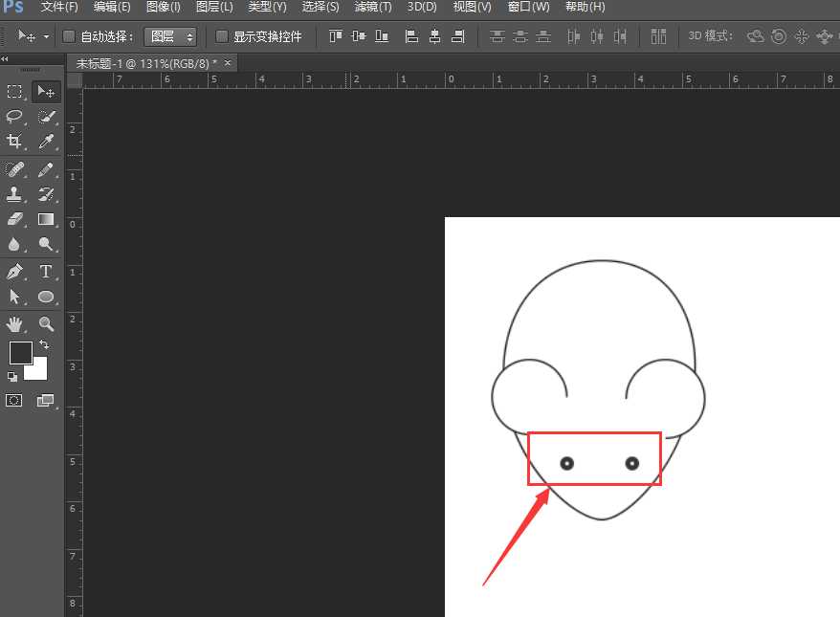The height and width of the screenshot is (617, 840).
Task: Open the 滤镜(T) menu
Action: [373, 7]
